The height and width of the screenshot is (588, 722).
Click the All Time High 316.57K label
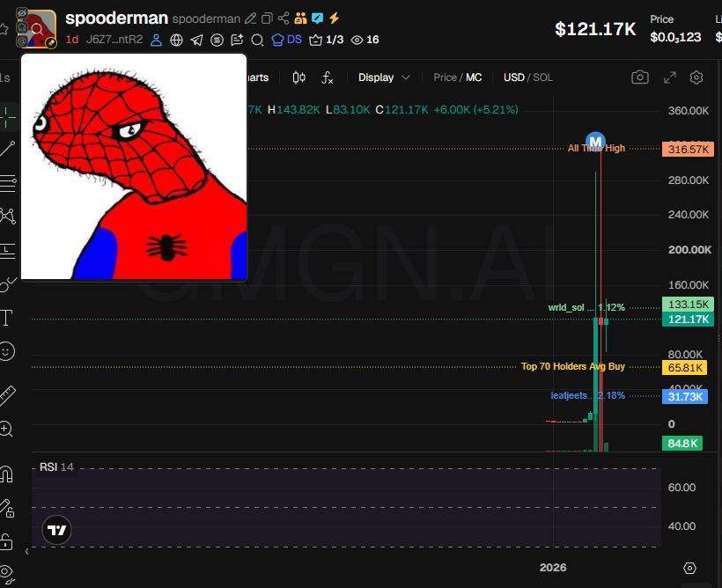pyautogui.click(x=688, y=149)
